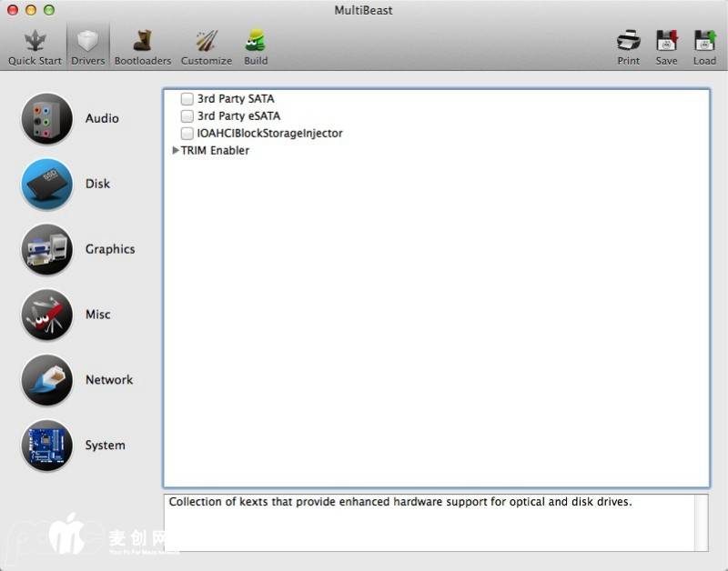Image resolution: width=728 pixels, height=571 pixels.
Task: Click the Drivers toolbar tab
Action: [88, 46]
